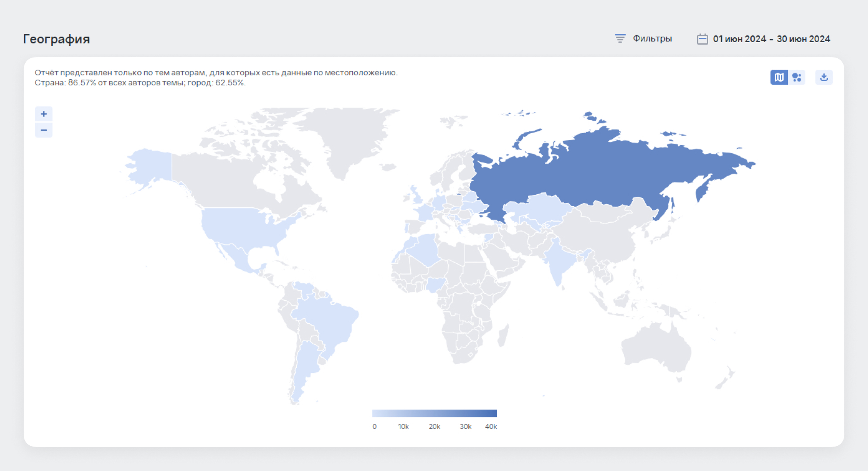This screenshot has width=868, height=471.
Task: Click the 30k legend label
Action: point(466,426)
